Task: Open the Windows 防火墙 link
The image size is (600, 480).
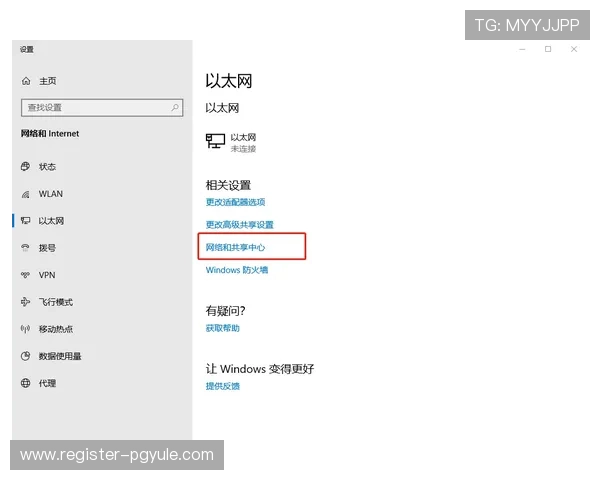Action: [237, 270]
